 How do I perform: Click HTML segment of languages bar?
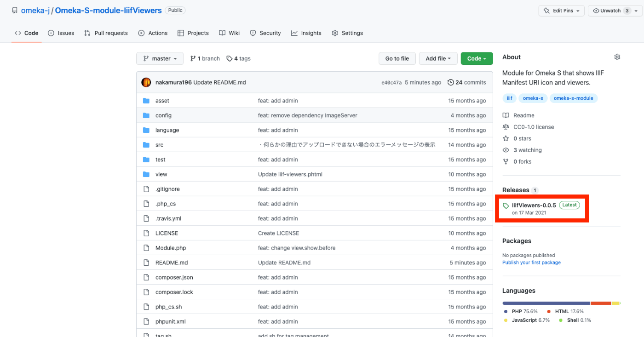[x=601, y=303]
